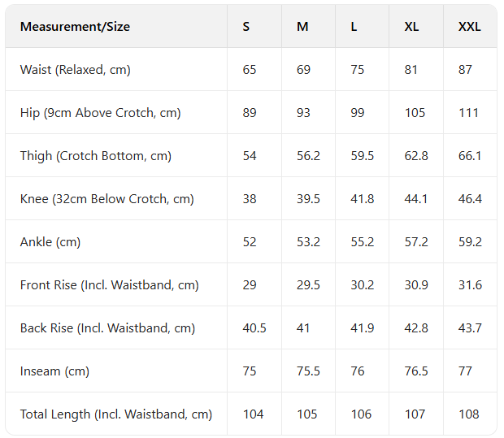The height and width of the screenshot is (438, 504).
Task: Click the Ankle (cm) row label
Action: pos(50,242)
